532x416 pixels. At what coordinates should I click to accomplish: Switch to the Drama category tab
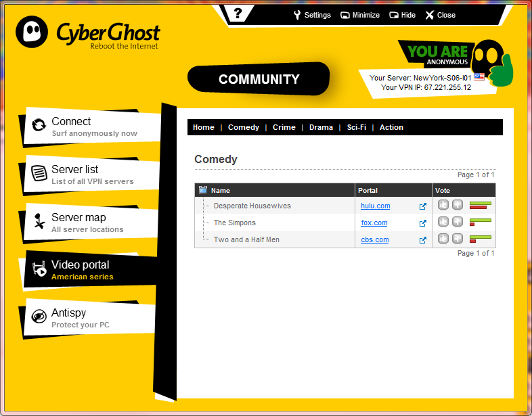(321, 127)
